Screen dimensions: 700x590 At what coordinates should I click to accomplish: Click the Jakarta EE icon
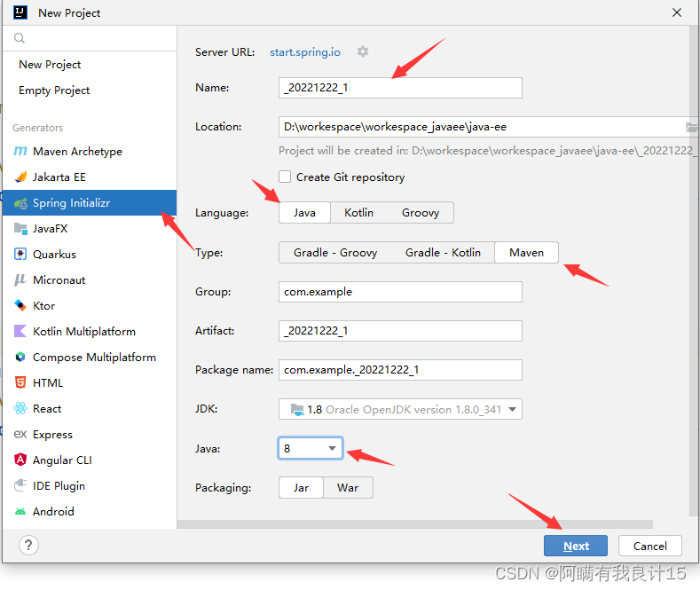point(20,177)
